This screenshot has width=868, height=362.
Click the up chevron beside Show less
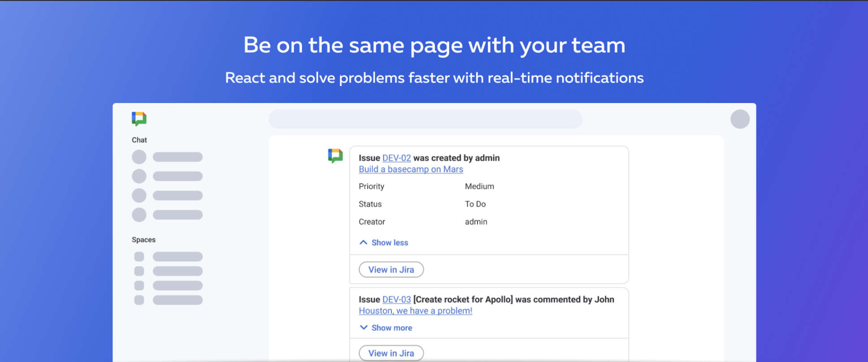364,242
